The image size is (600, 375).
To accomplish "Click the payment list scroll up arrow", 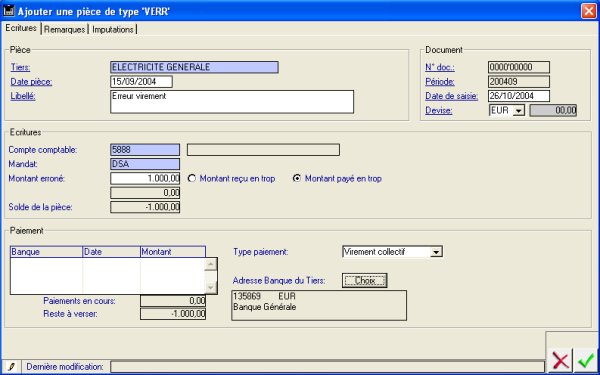I will coord(211,264).
